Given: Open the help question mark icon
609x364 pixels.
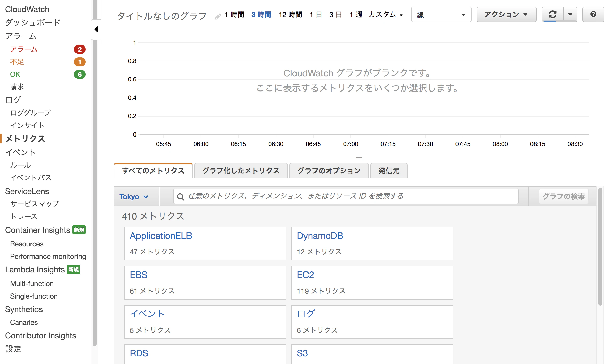Looking at the screenshot, I should [593, 14].
